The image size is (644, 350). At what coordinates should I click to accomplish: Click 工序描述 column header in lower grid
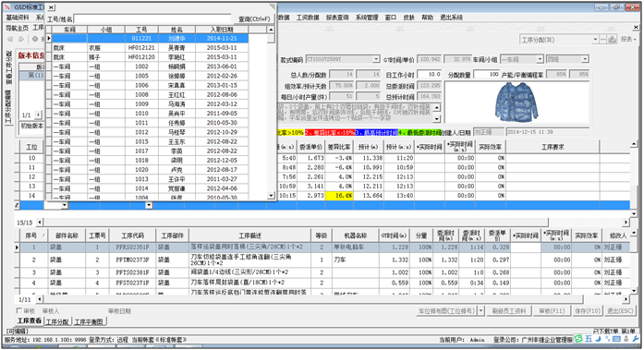pos(249,235)
